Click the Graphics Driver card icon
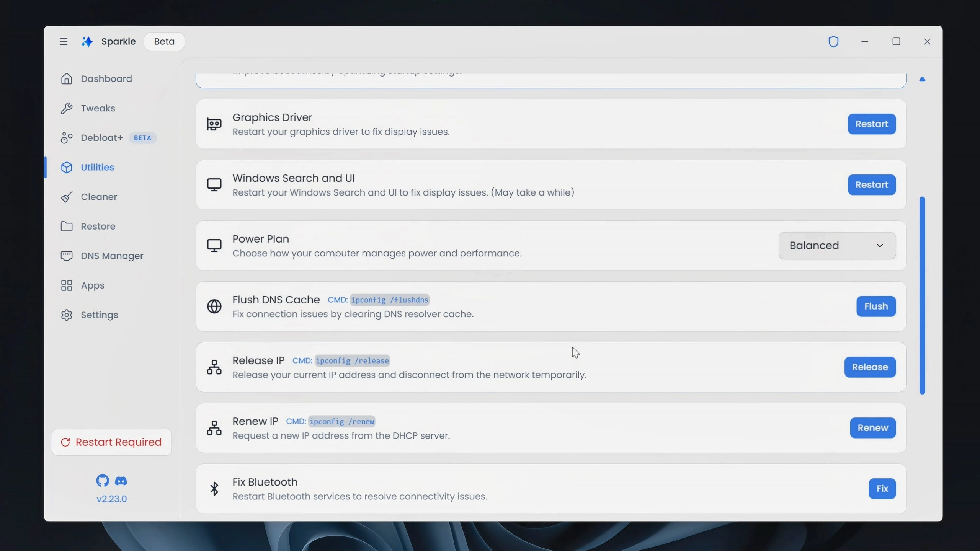 click(214, 124)
